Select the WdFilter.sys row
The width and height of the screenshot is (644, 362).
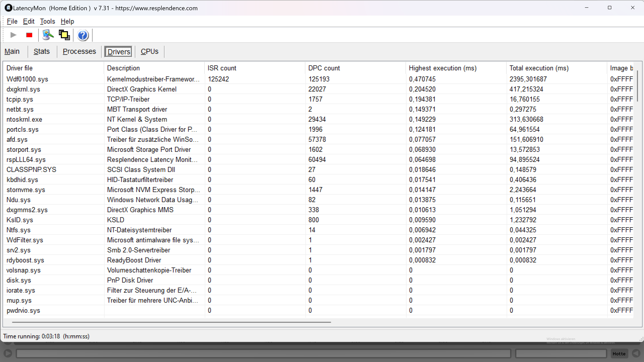[318, 240]
